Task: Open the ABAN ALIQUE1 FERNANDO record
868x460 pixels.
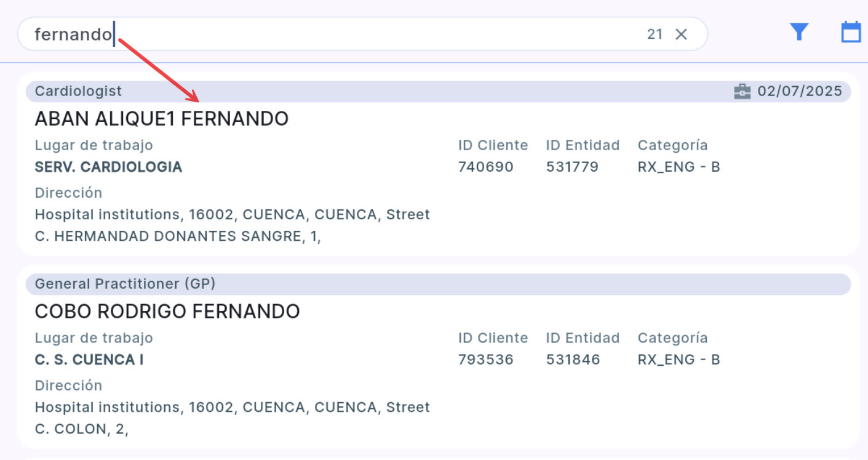Action: coord(162,119)
